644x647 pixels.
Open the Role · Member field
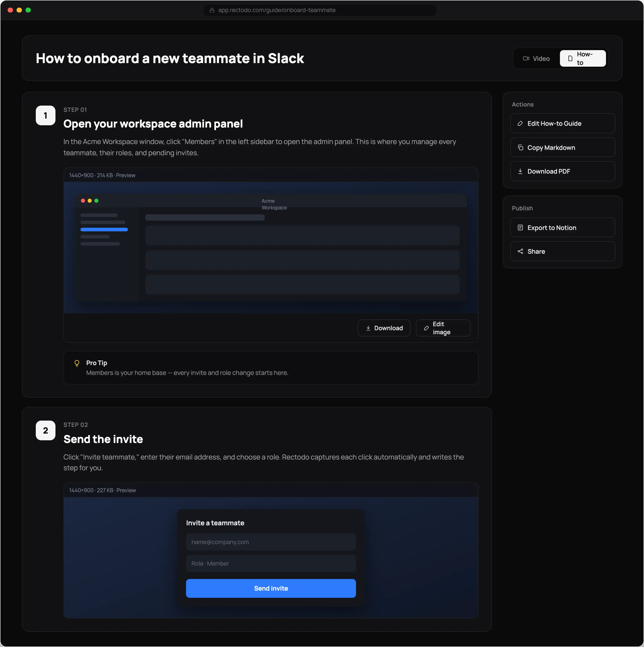[x=271, y=564]
